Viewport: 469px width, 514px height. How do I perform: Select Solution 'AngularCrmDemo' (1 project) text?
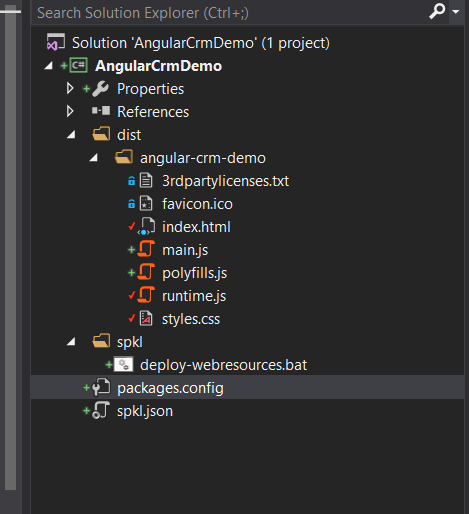201,43
